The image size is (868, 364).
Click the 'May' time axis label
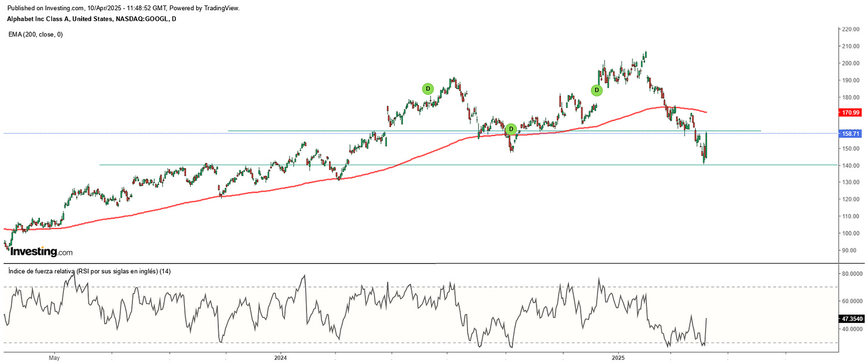coord(54,358)
